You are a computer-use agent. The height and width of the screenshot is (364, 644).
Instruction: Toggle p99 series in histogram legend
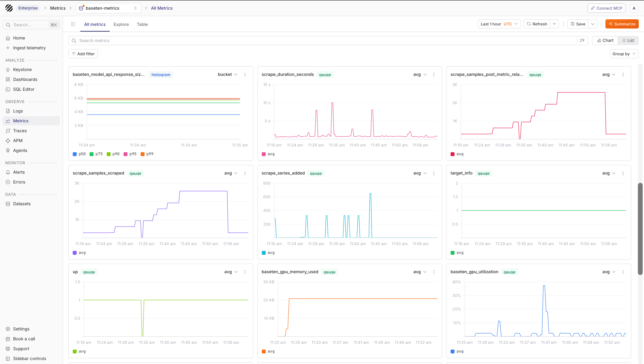pyautogui.click(x=147, y=154)
